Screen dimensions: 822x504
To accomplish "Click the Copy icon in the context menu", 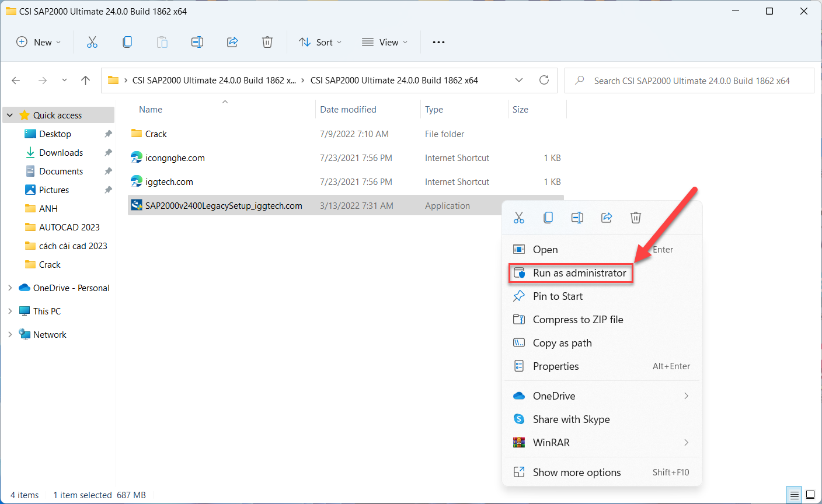I will 548,218.
